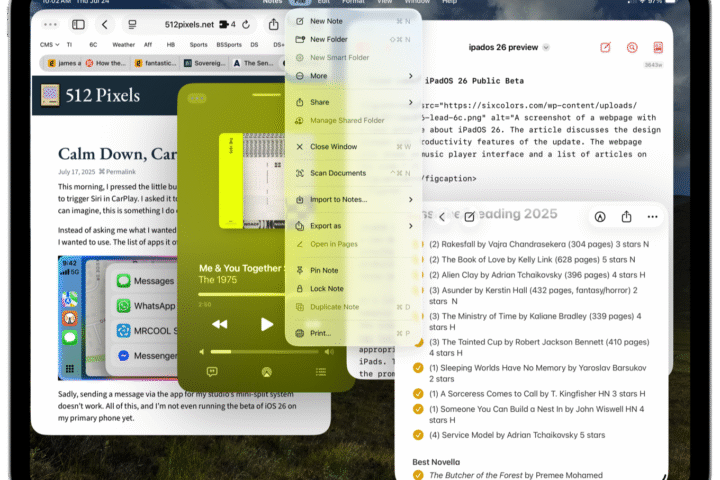Screen dimensions: 720x480
Task: Open the Markup pen icon in reading note
Action: click(x=600, y=217)
